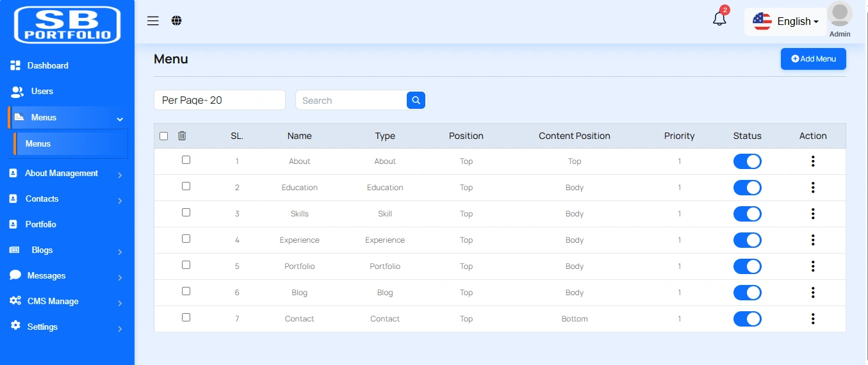Toggle status switch for About menu
The image size is (868, 365).
747,161
